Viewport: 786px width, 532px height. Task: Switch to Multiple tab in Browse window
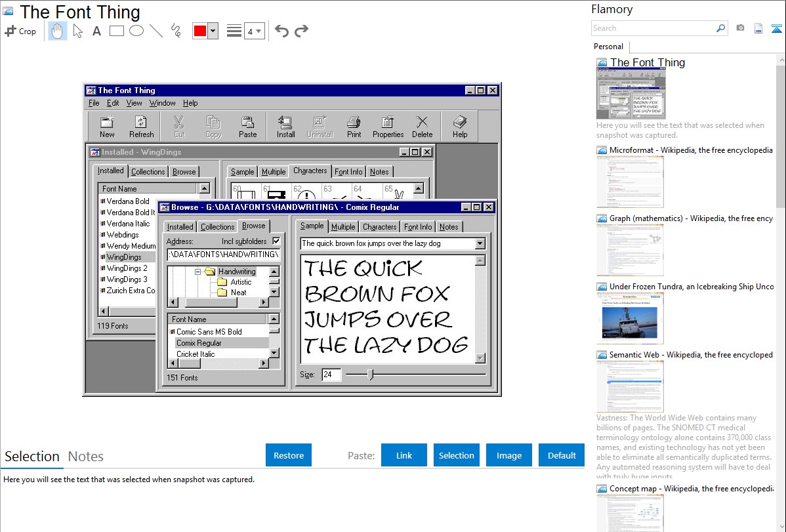click(x=343, y=226)
